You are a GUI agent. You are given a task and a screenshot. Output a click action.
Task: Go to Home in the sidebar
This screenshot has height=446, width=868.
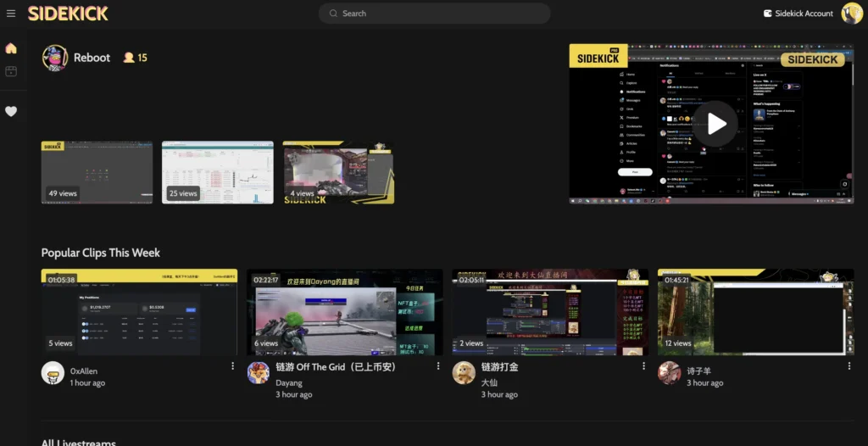pyautogui.click(x=11, y=48)
